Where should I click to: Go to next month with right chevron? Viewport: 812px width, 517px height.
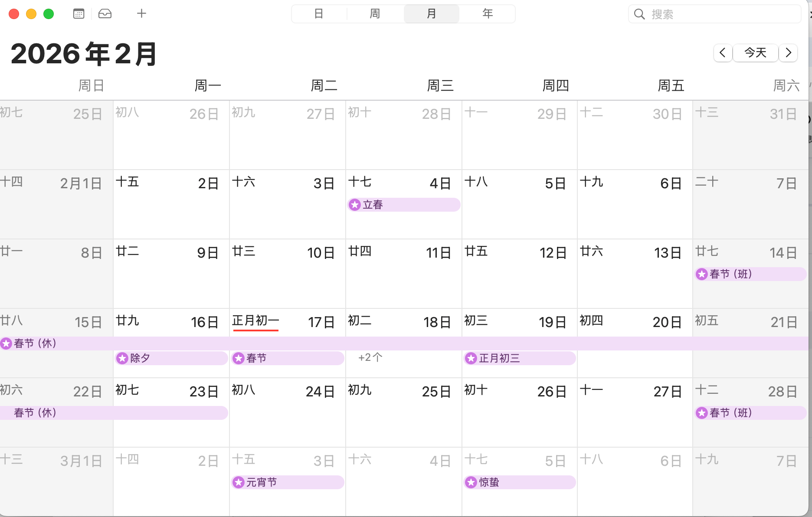click(789, 53)
